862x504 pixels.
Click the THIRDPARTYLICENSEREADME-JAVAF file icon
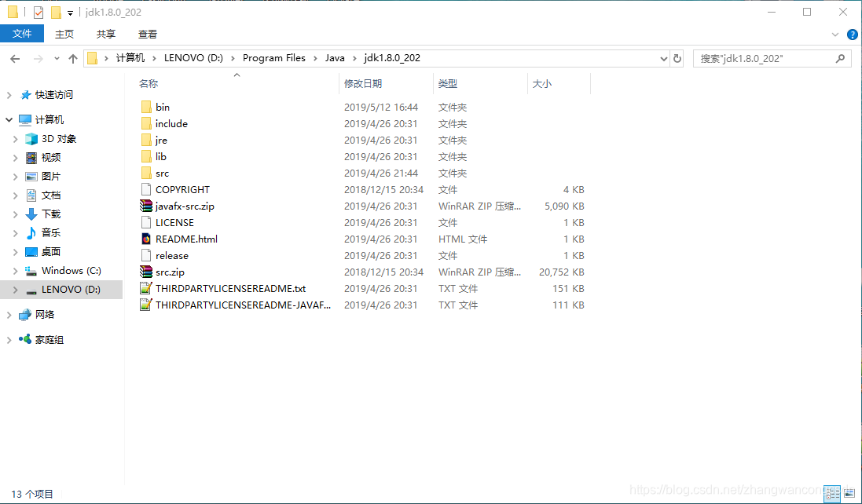pos(146,305)
